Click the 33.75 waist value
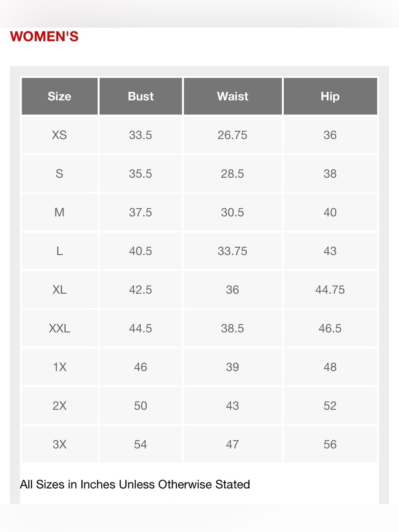Viewport: 399px width, 532px height. point(233,251)
